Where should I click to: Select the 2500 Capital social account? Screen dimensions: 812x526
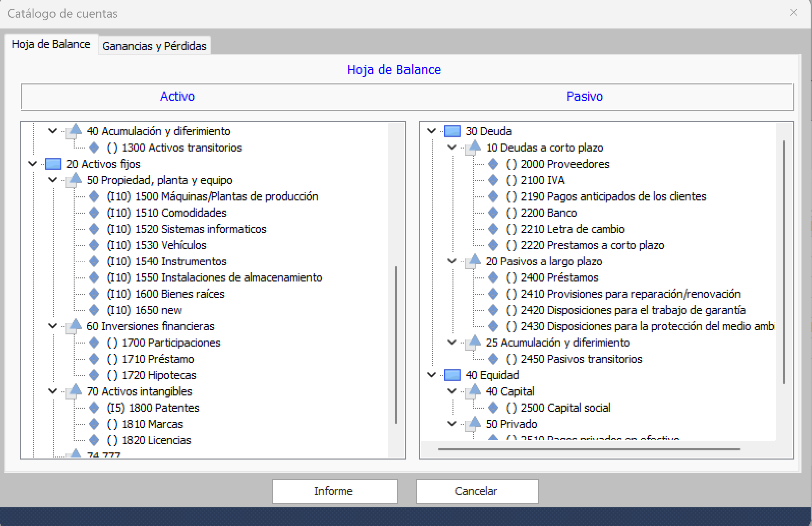565,408
